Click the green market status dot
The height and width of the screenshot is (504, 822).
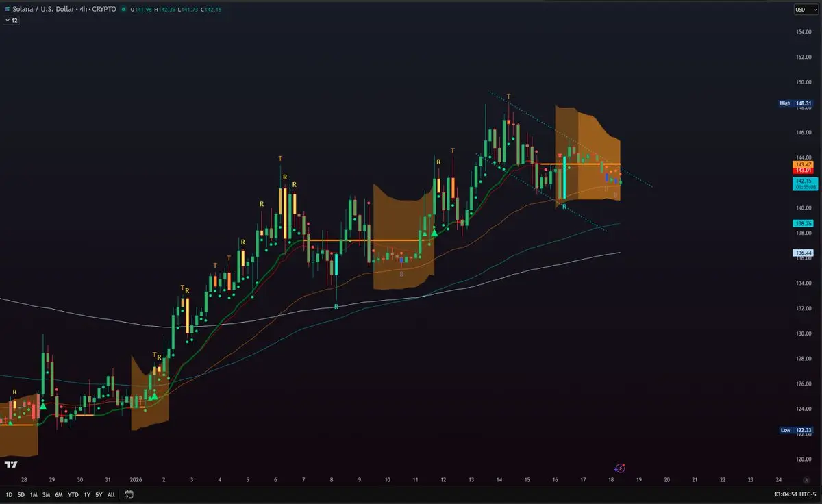pos(125,10)
